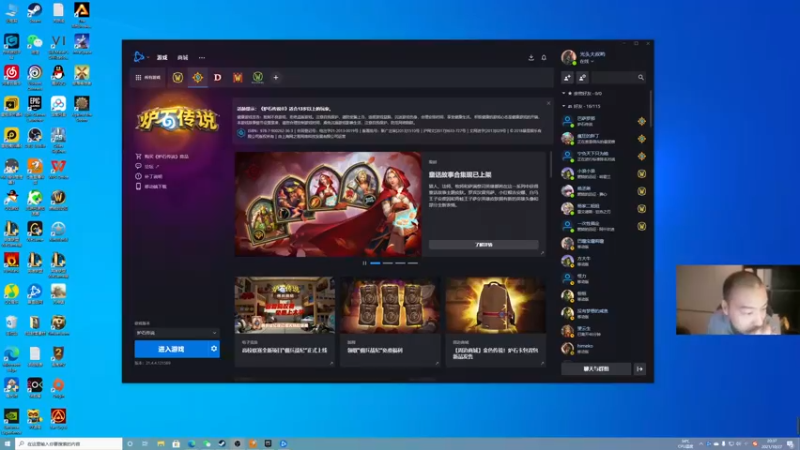Open Microsoft Edge desktop shortcut
This screenshot has width=800, height=450.
tap(11, 356)
